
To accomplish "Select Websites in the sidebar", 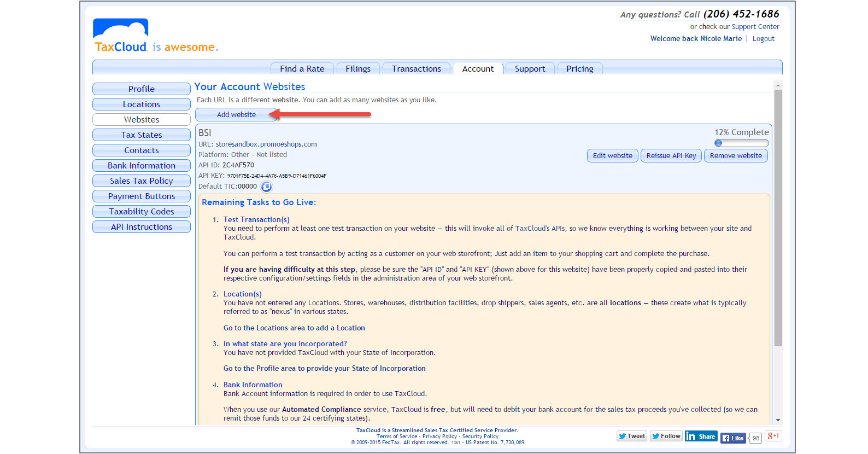I will coord(142,119).
